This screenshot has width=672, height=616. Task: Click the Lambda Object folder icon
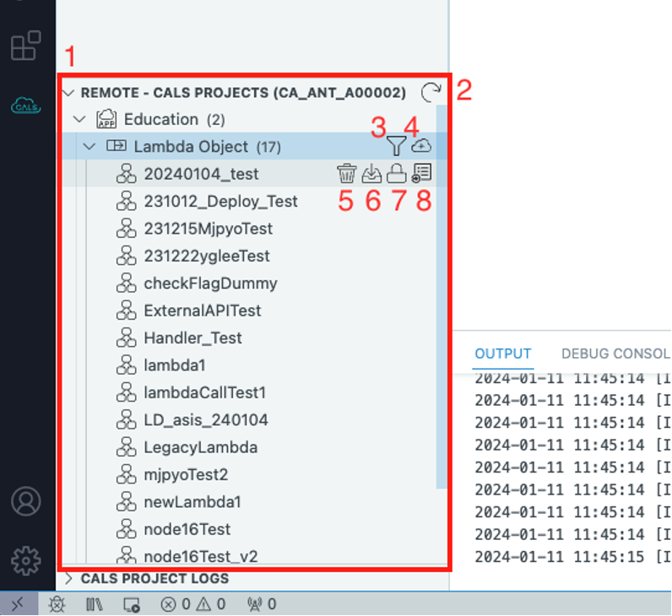(x=117, y=146)
